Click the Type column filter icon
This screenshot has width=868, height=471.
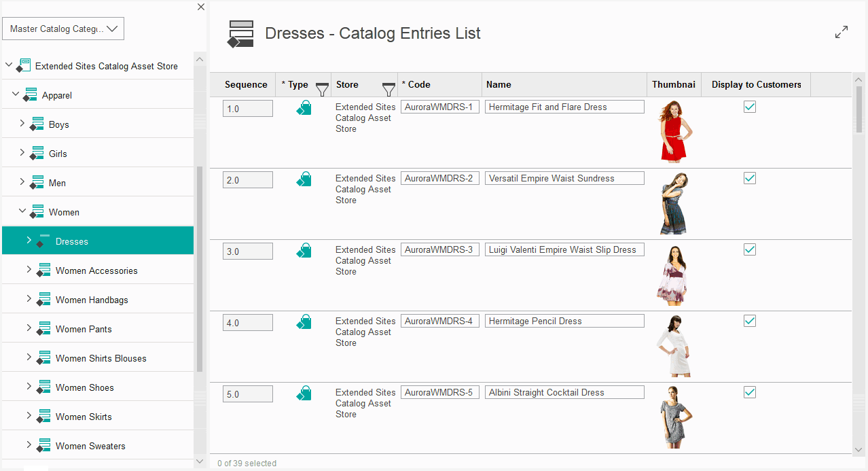coord(323,88)
